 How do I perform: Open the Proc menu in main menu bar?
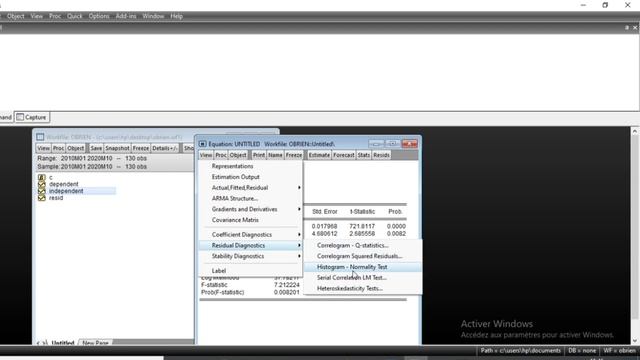[x=55, y=16]
